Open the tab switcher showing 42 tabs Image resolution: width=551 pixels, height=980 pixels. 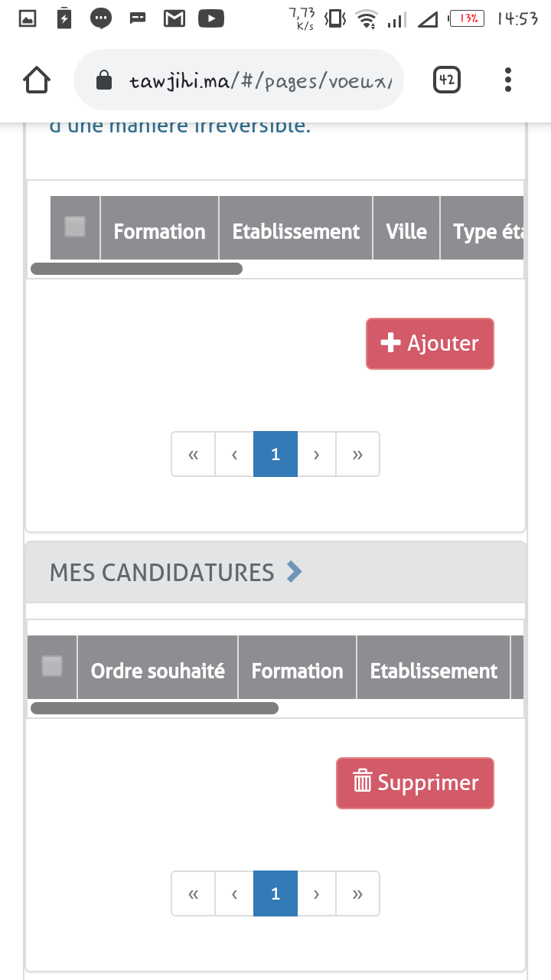click(447, 80)
